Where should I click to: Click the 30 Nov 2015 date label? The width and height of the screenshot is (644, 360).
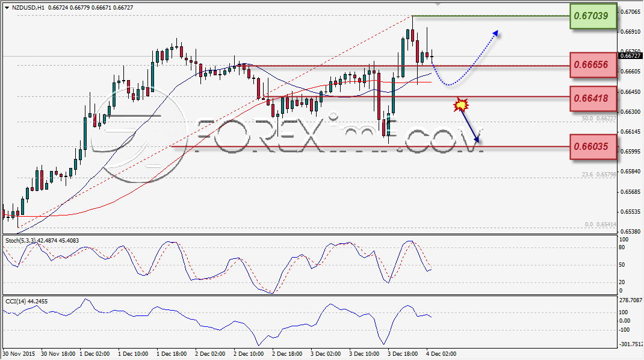pyautogui.click(x=19, y=354)
